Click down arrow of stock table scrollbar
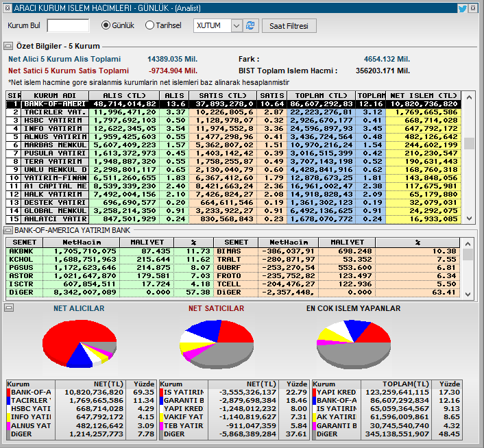The width and height of the screenshot is (484, 448). coord(468,294)
